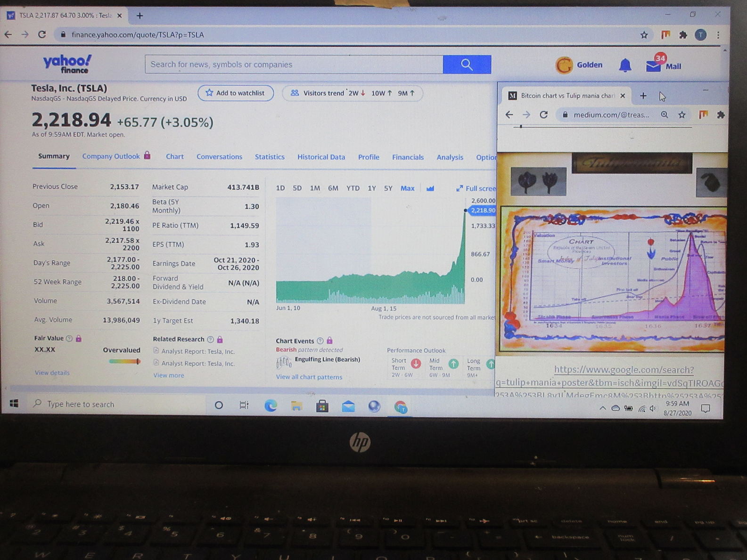Bookmark the Medium page with star icon
The width and height of the screenshot is (747, 560).
(682, 114)
